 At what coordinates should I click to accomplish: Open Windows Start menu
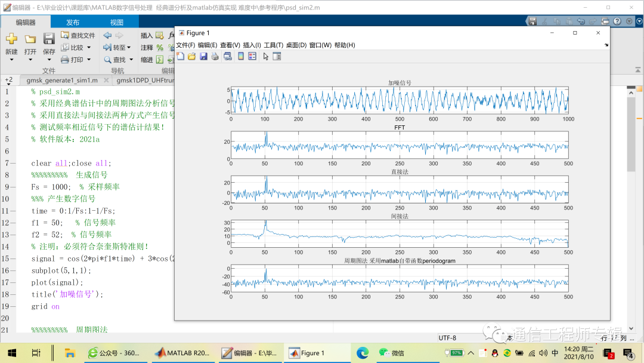12,353
